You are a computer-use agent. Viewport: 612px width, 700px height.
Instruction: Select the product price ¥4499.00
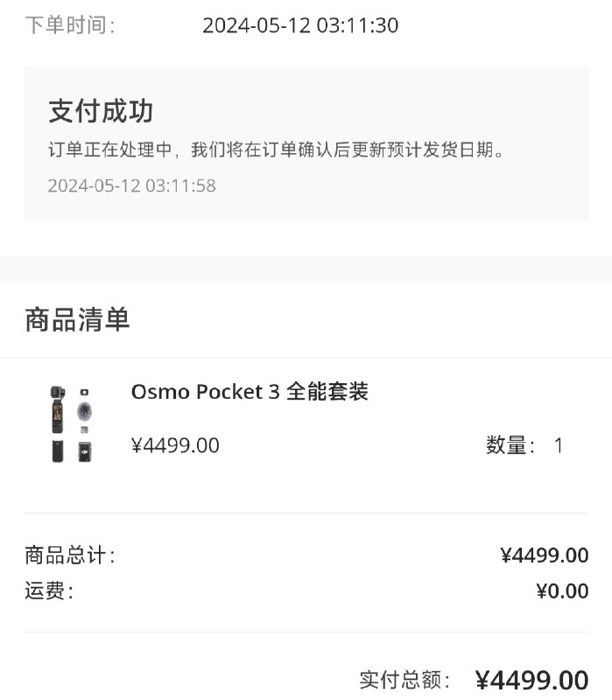[175, 446]
